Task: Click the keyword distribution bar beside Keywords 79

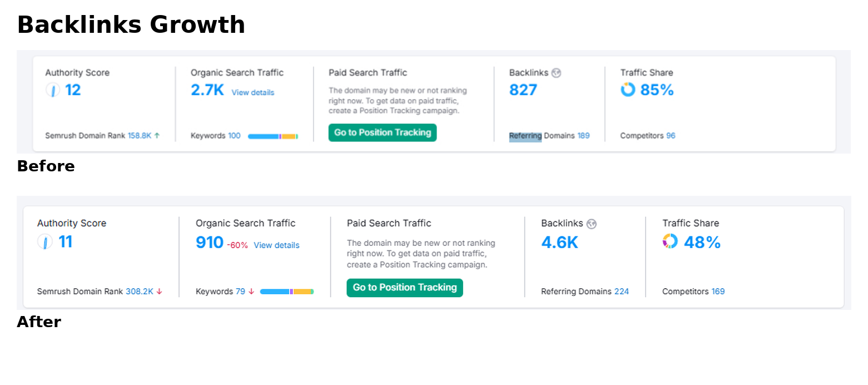Action: (x=287, y=292)
